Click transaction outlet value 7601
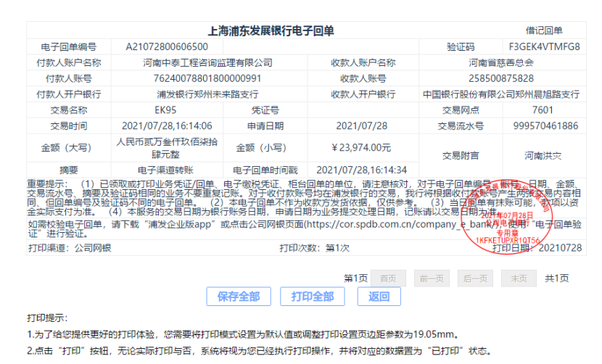 click(543, 109)
